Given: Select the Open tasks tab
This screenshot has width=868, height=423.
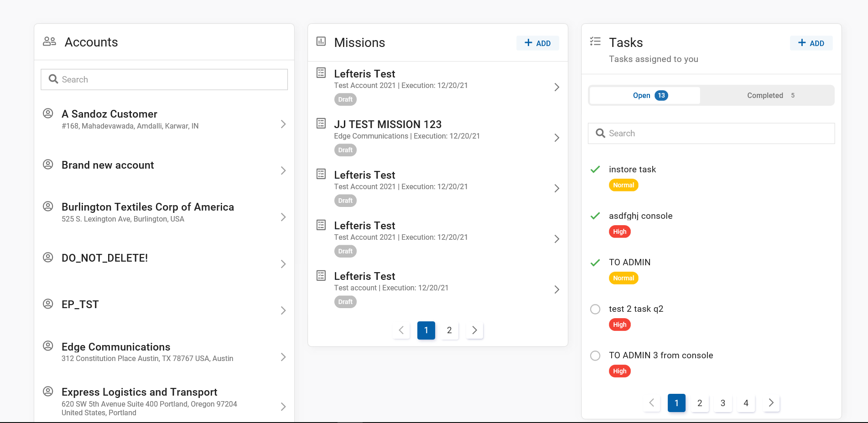Looking at the screenshot, I should (x=645, y=95).
